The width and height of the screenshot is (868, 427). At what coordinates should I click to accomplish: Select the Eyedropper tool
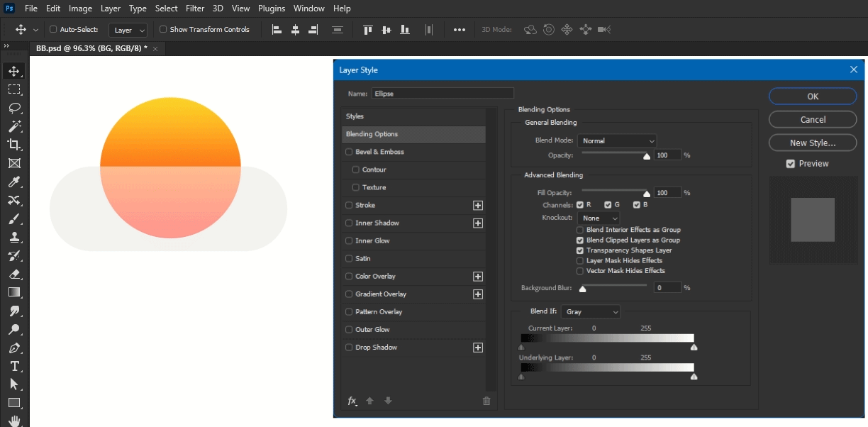click(x=15, y=182)
